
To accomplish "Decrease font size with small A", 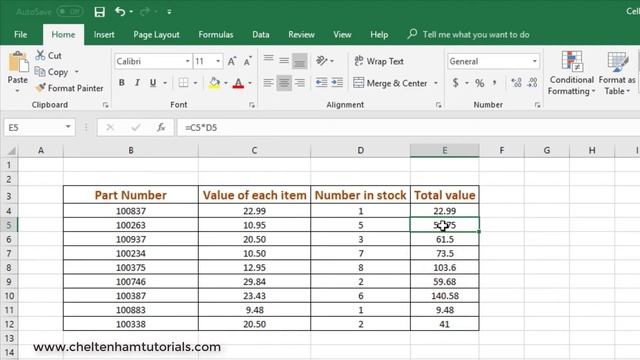I will tap(247, 61).
